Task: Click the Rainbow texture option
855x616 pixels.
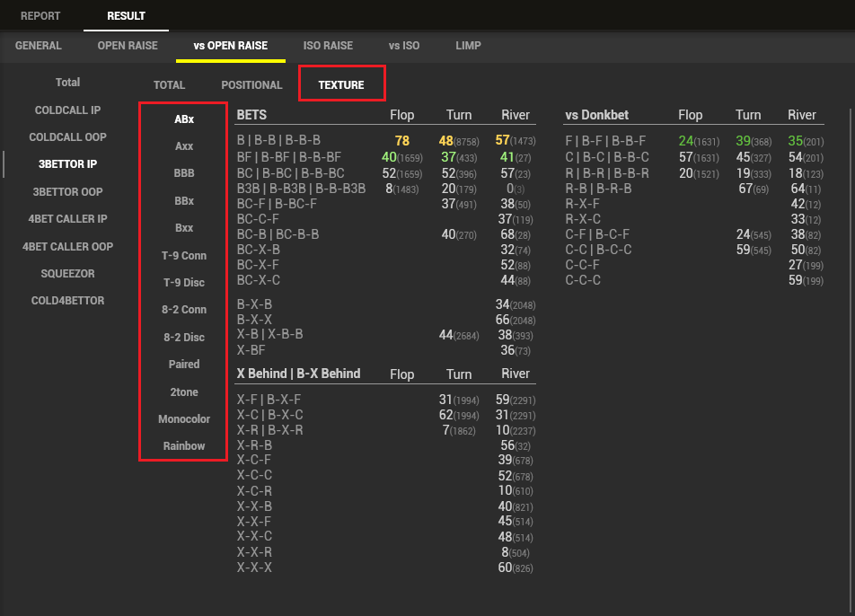Action: (184, 446)
